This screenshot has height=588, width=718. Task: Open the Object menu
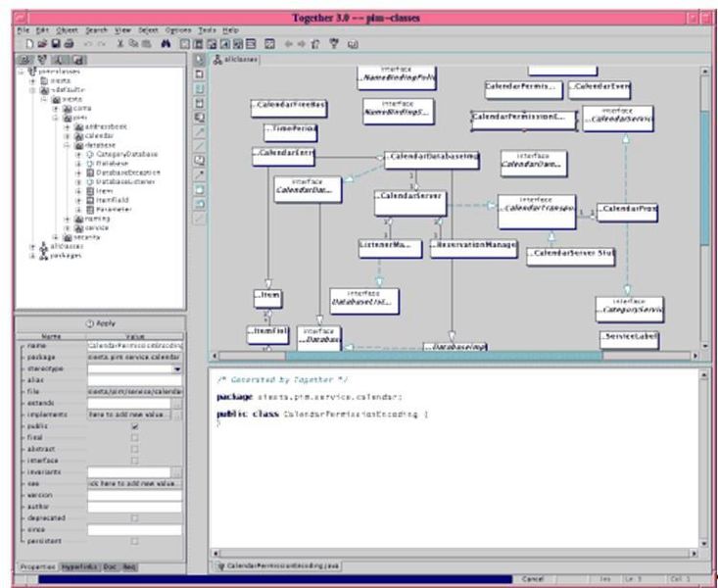(67, 30)
